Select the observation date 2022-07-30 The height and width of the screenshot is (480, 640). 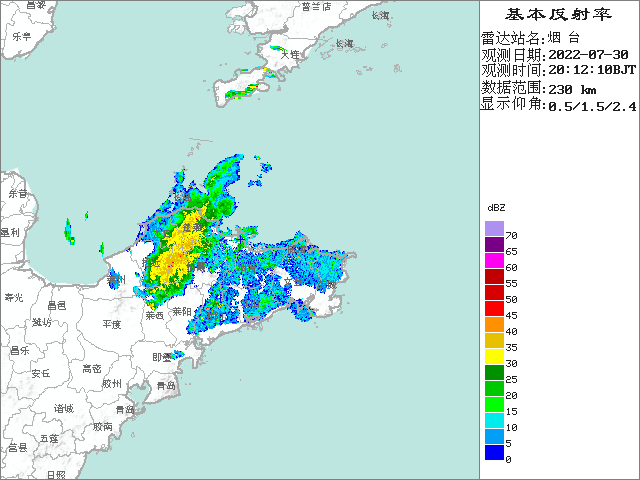tap(589, 54)
